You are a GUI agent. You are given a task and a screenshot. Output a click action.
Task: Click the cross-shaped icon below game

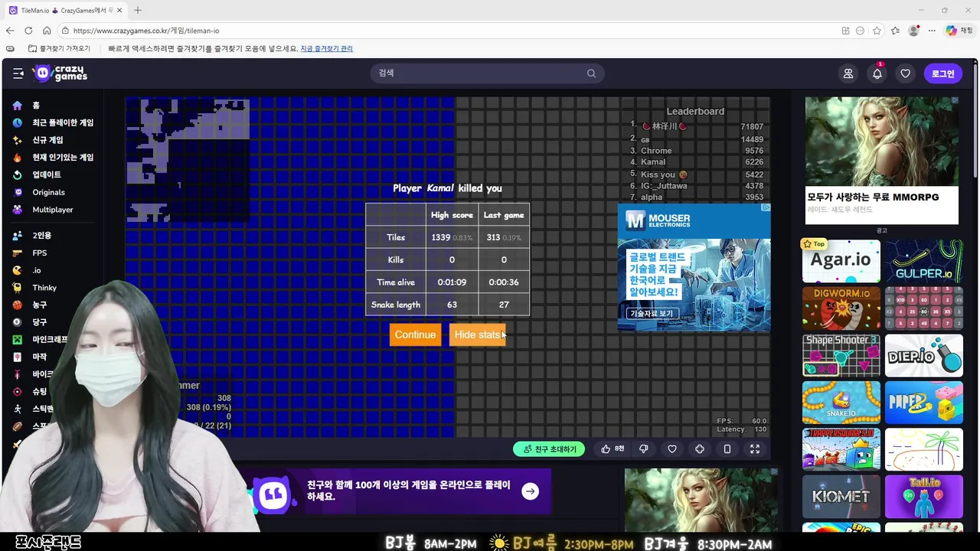[700, 449]
